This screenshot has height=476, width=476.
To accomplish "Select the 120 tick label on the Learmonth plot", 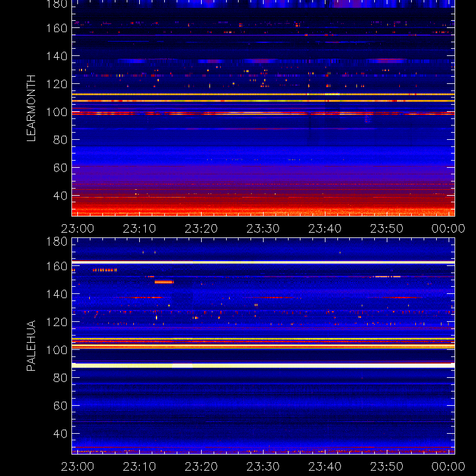I will [x=57, y=84].
